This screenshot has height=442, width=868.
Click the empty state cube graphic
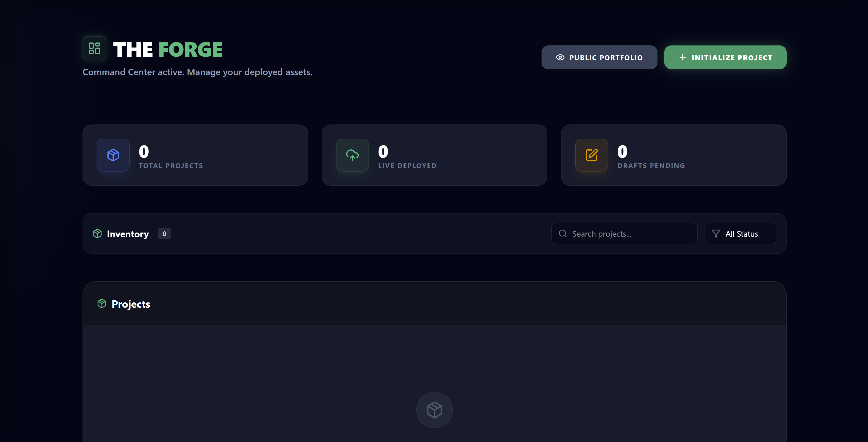pyautogui.click(x=434, y=410)
